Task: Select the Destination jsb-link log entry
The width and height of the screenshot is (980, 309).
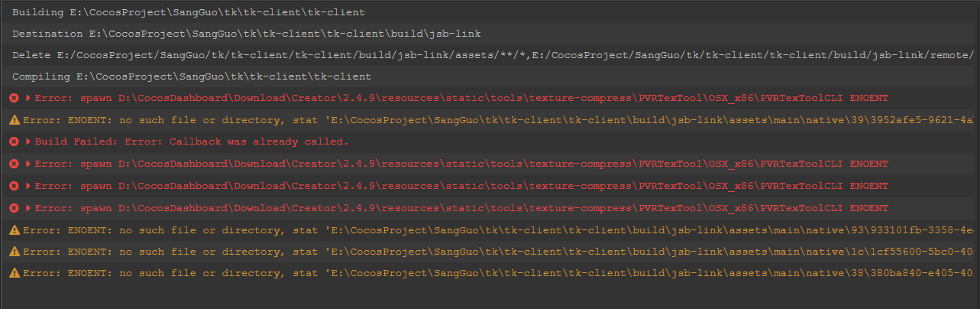Action: pyautogui.click(x=246, y=34)
